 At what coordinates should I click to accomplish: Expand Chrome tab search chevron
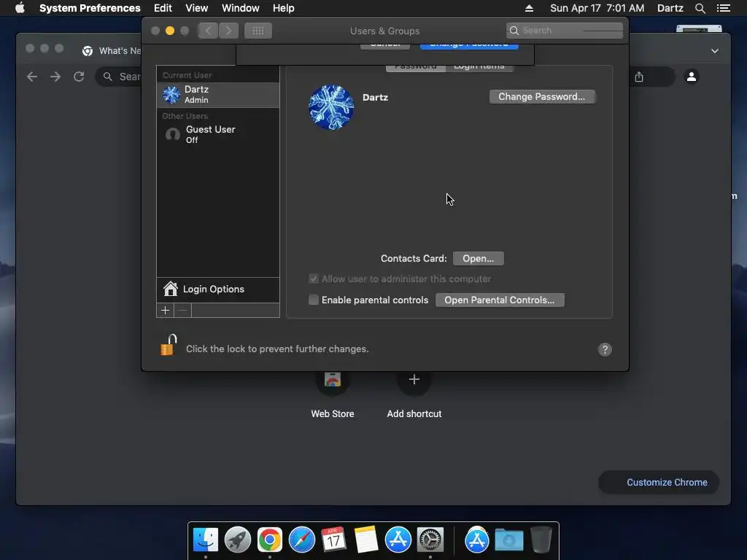[715, 51]
